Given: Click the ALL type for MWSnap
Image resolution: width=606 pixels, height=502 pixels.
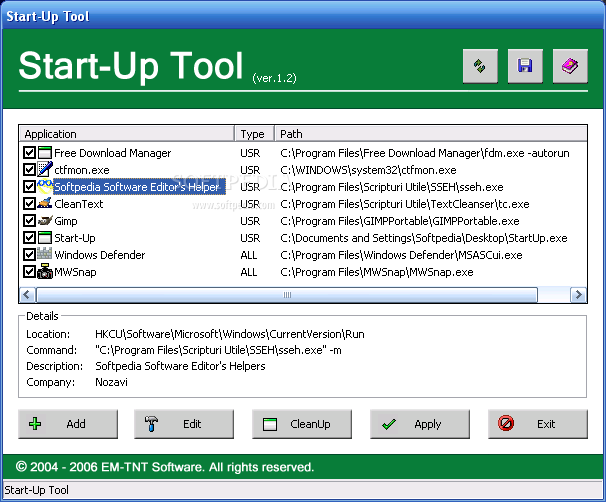Looking at the screenshot, I should tap(249, 272).
